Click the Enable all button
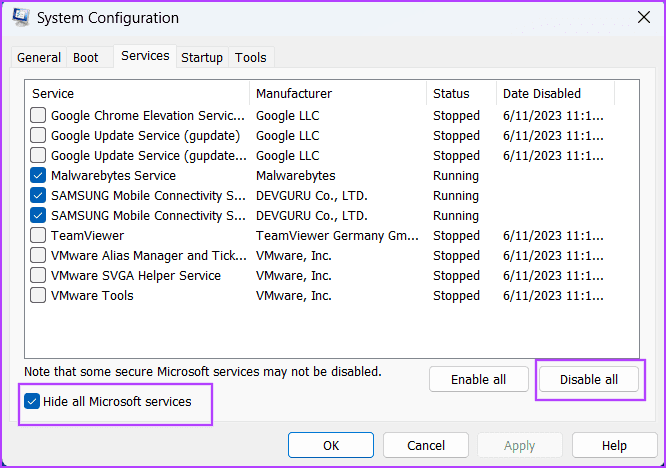This screenshot has width=666, height=468. click(479, 379)
